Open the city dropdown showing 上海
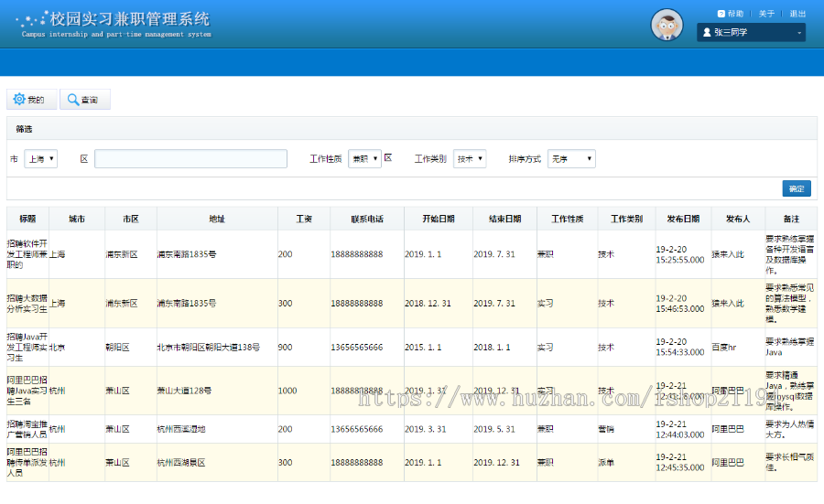824x504 pixels. [x=40, y=158]
